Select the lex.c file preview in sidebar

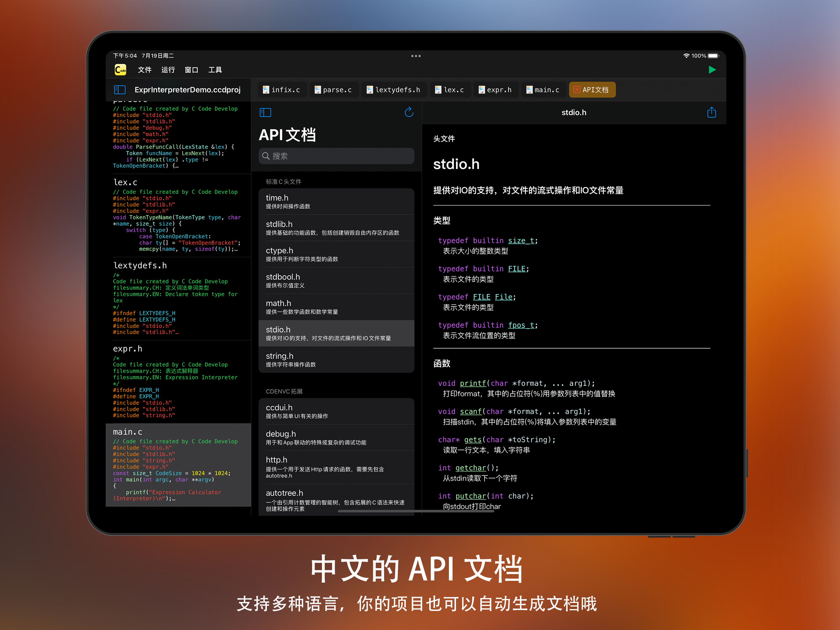click(x=178, y=215)
